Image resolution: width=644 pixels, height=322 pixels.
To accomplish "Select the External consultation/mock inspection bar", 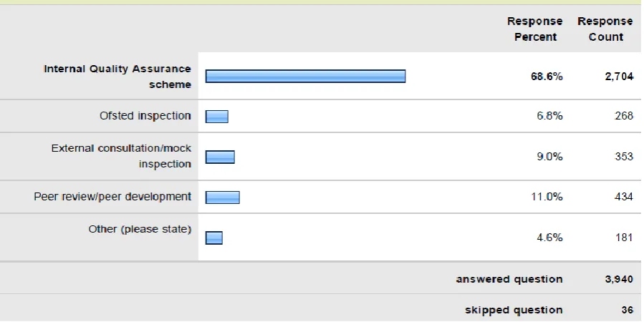I will (220, 157).
